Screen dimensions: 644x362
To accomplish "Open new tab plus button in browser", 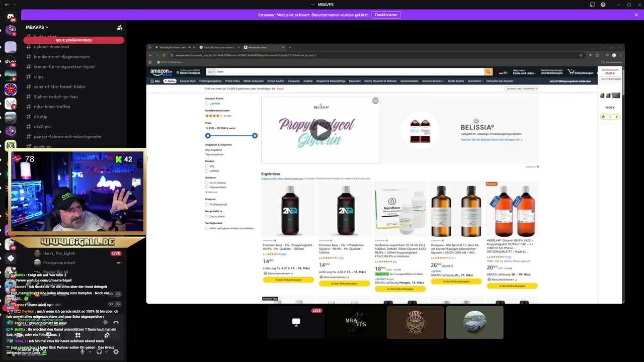I will (x=290, y=47).
